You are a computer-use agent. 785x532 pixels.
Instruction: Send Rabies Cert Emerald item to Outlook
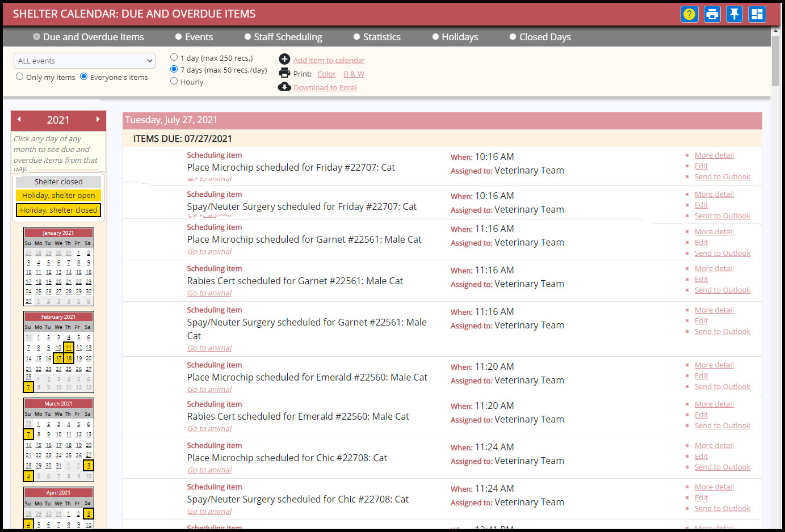722,425
